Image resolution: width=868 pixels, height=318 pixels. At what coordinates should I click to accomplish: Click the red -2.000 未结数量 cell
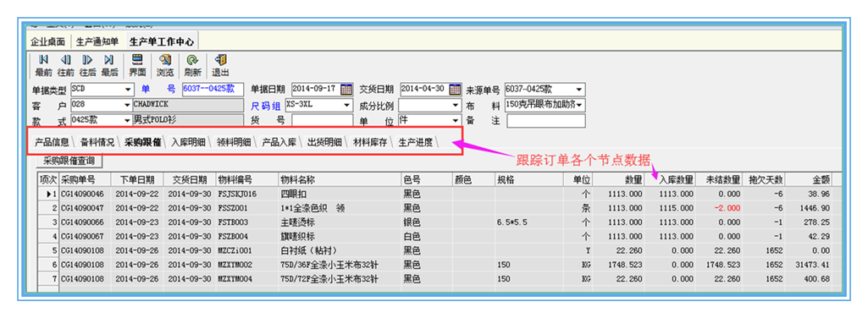point(720,208)
